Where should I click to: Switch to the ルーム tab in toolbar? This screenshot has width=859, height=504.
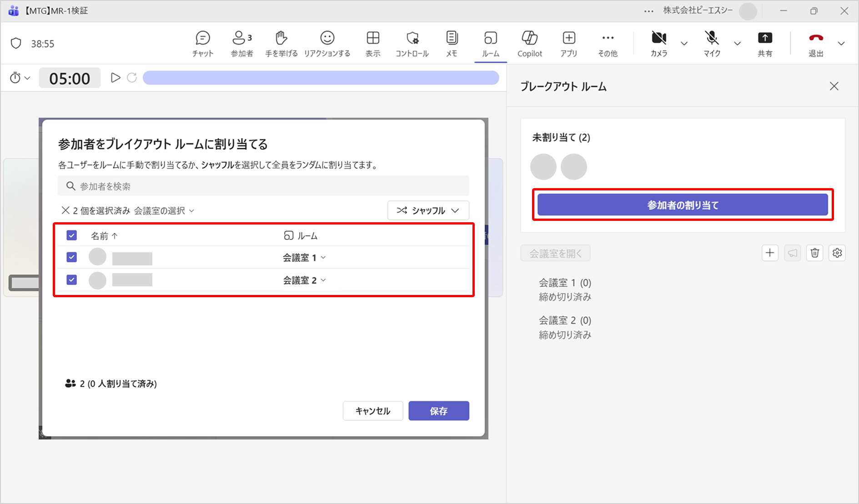pyautogui.click(x=490, y=44)
